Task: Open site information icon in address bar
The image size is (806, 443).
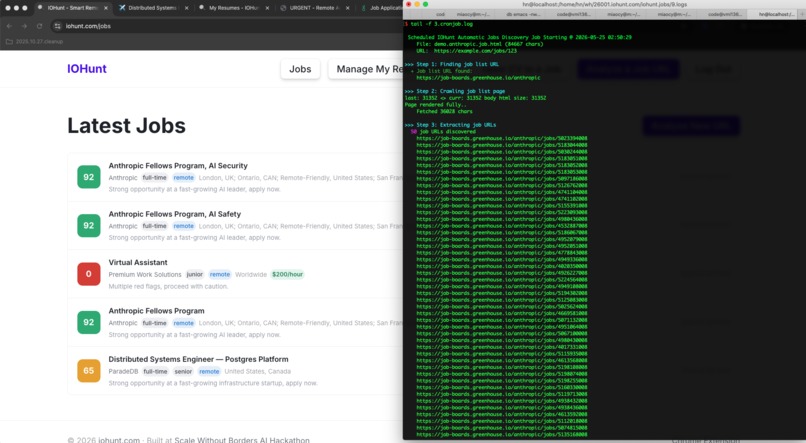Action: point(58,26)
